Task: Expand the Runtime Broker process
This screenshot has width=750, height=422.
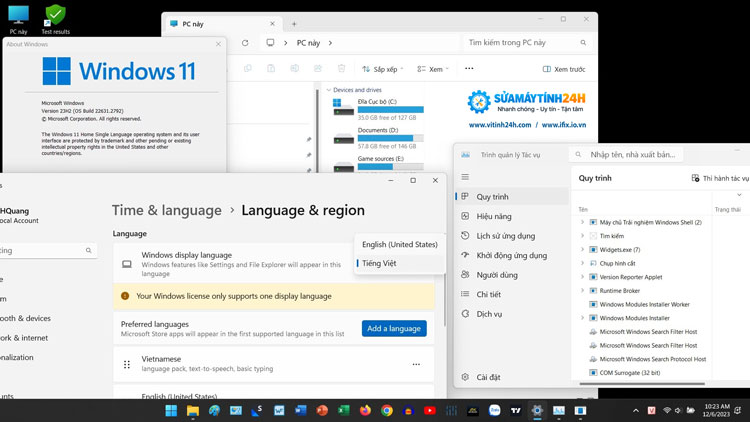Action: [x=582, y=290]
